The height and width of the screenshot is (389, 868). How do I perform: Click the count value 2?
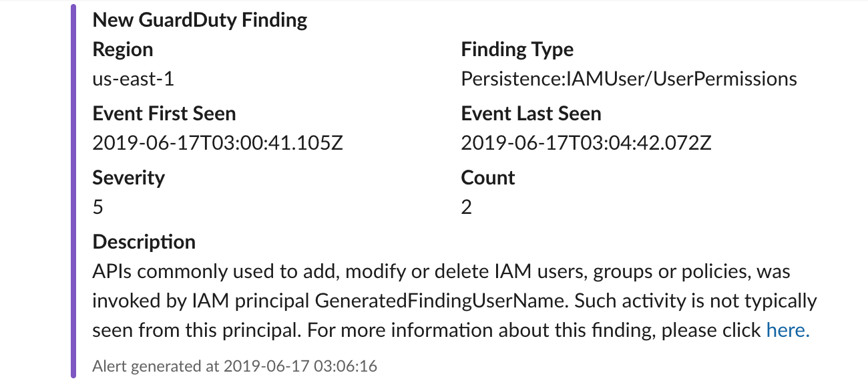click(x=466, y=207)
